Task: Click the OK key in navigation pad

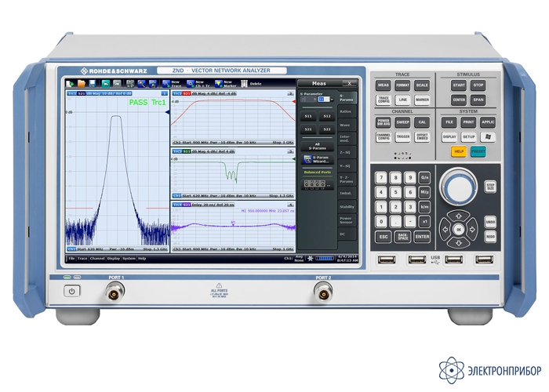Action: tap(458, 230)
